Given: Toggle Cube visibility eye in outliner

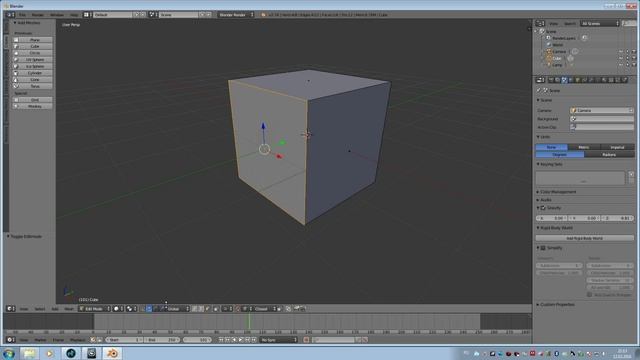Looking at the screenshot, I should [621, 58].
